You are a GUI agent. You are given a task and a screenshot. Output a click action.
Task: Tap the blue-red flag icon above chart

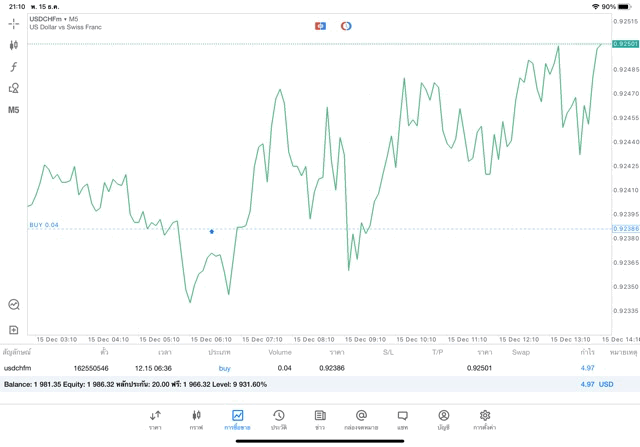(320, 25)
